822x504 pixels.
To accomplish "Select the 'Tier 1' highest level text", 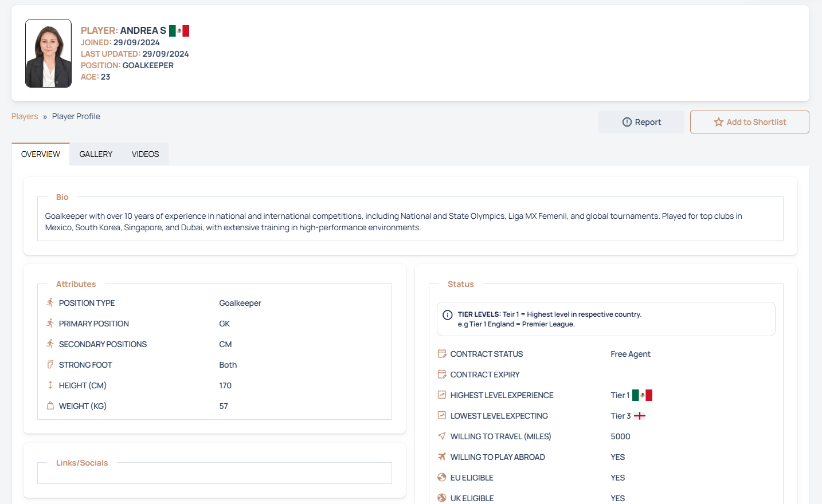I will click(620, 395).
